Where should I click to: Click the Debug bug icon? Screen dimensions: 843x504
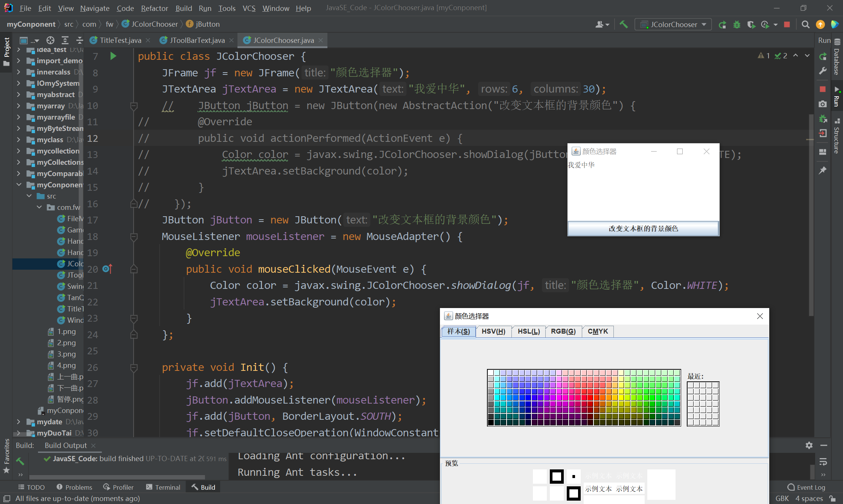tap(737, 24)
